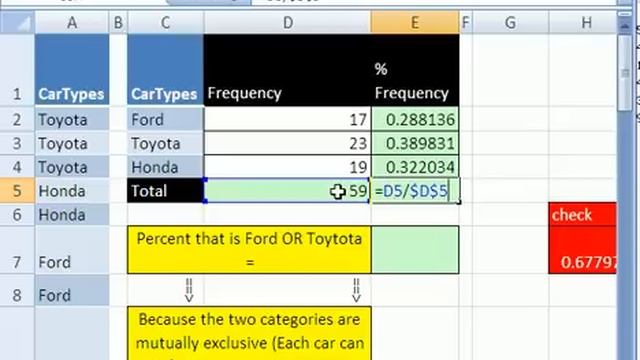Select column D header
640x360 pixels.
[x=288, y=23]
